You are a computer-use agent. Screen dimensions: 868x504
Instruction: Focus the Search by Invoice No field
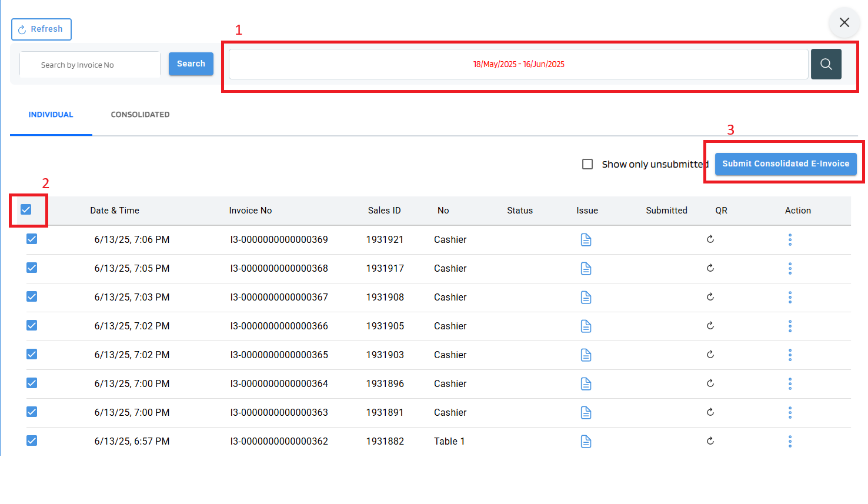pos(90,65)
